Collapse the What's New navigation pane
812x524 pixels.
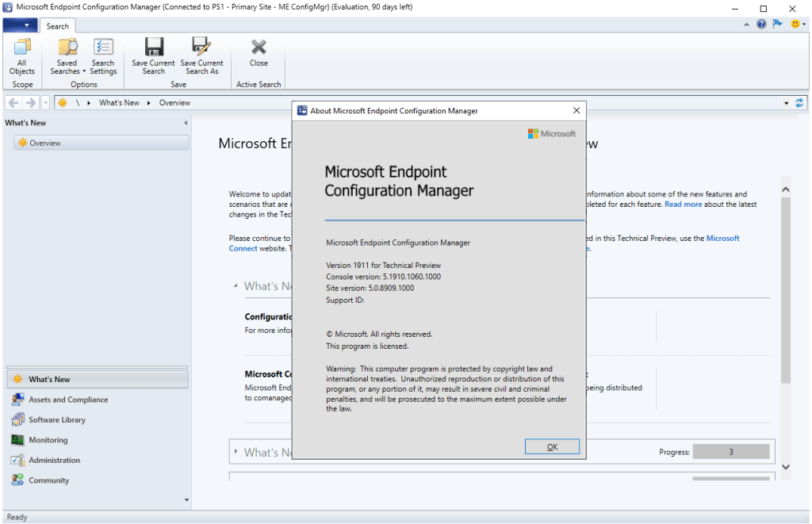[186, 123]
